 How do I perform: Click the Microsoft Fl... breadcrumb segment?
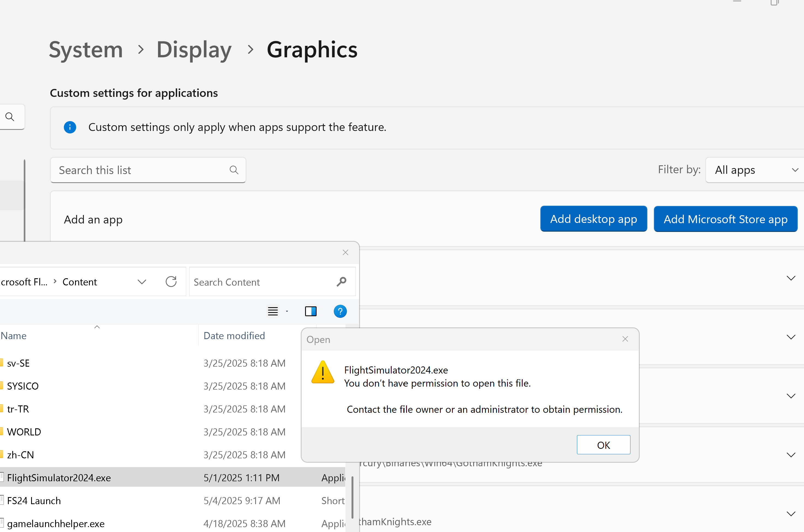point(24,282)
